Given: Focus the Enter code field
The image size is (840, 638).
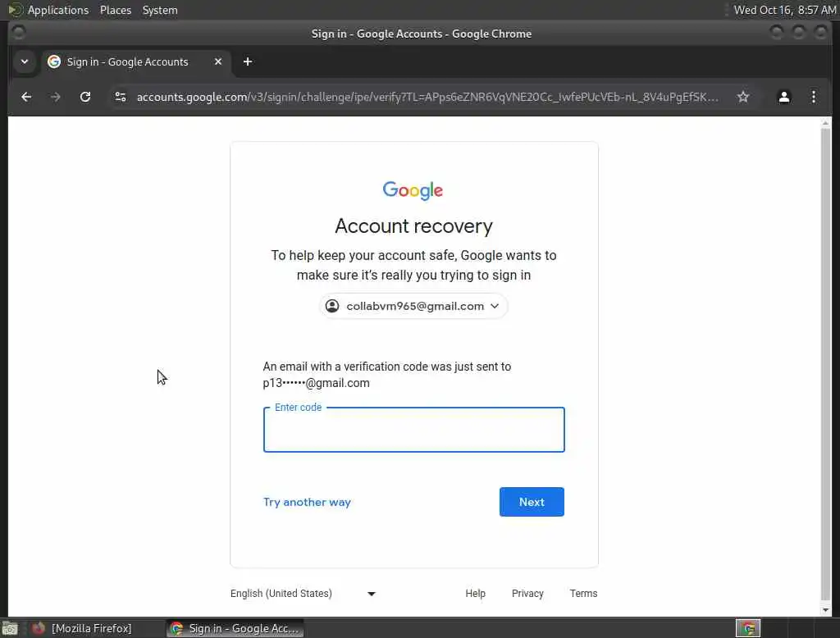Looking at the screenshot, I should pyautogui.click(x=414, y=430).
